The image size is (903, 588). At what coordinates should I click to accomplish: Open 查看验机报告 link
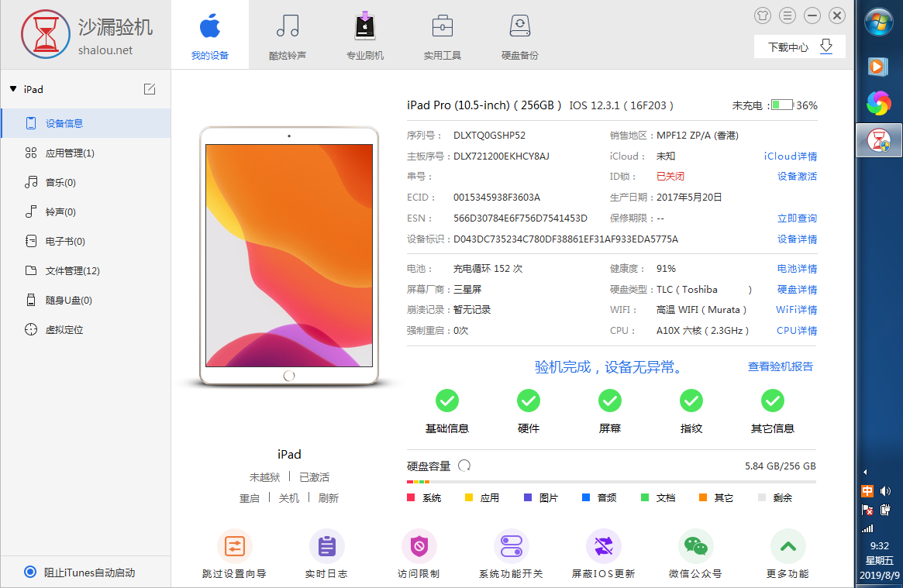[781, 366]
